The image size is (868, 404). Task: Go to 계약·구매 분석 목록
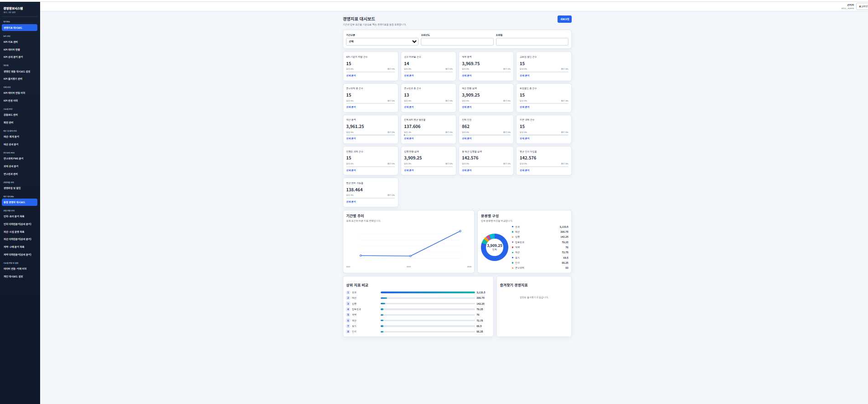pyautogui.click(x=20, y=247)
